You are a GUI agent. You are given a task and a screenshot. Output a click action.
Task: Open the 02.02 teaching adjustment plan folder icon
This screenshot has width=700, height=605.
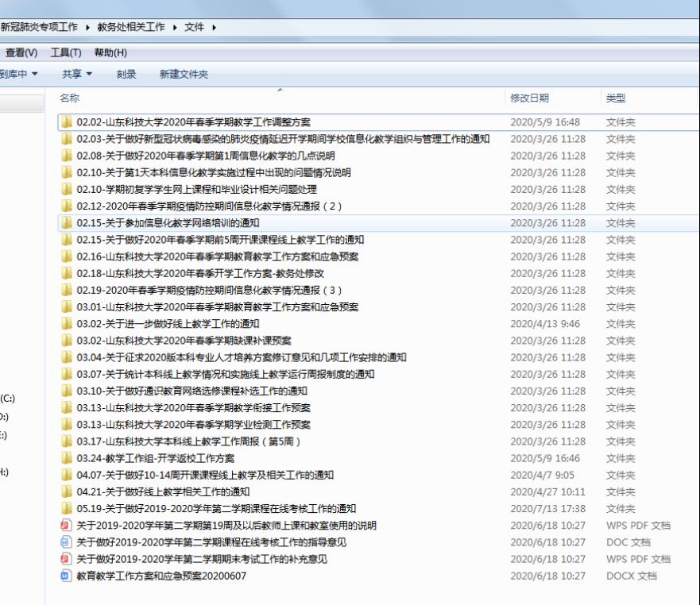pyautogui.click(x=67, y=122)
